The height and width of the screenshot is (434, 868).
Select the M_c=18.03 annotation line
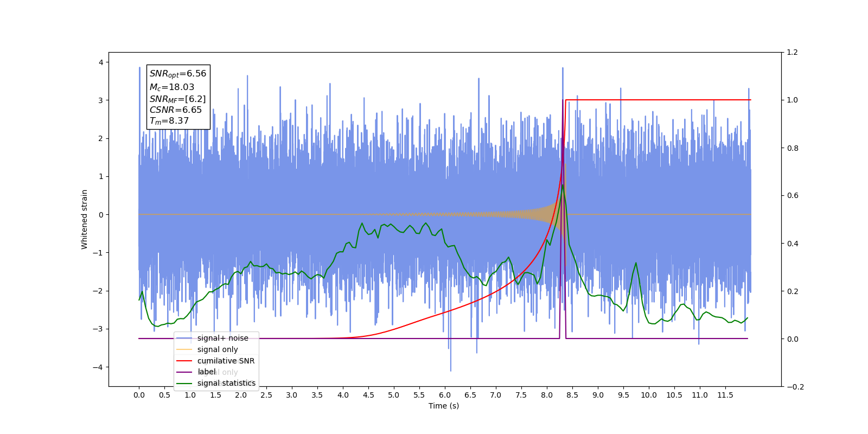pyautogui.click(x=172, y=87)
